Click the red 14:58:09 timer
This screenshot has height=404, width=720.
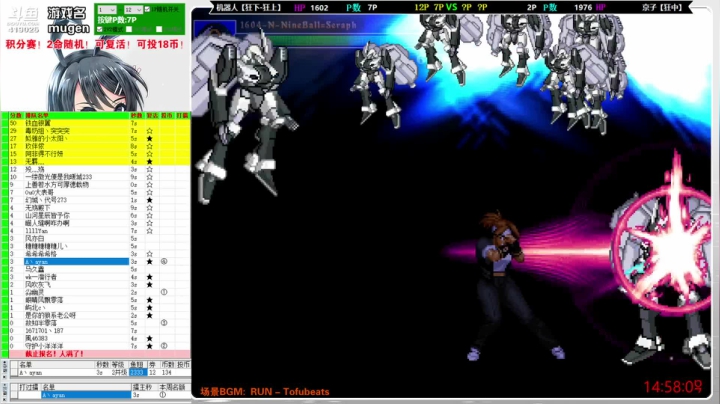tap(673, 387)
